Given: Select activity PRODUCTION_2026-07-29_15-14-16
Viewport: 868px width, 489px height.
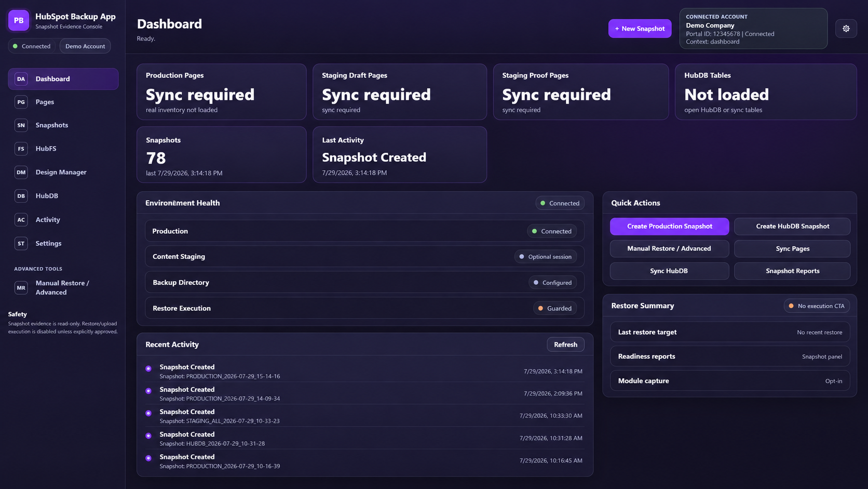Looking at the screenshot, I should pos(364,371).
